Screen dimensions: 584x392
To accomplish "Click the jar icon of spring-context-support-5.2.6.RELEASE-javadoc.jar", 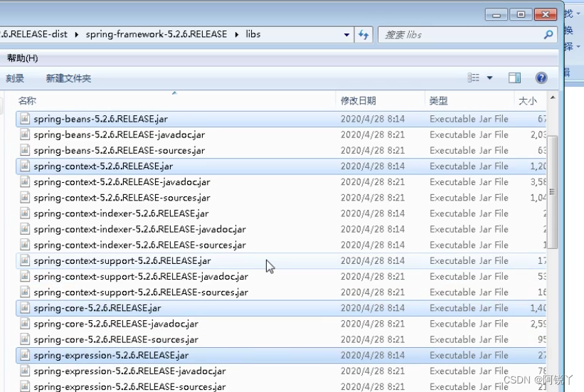I will point(25,276).
